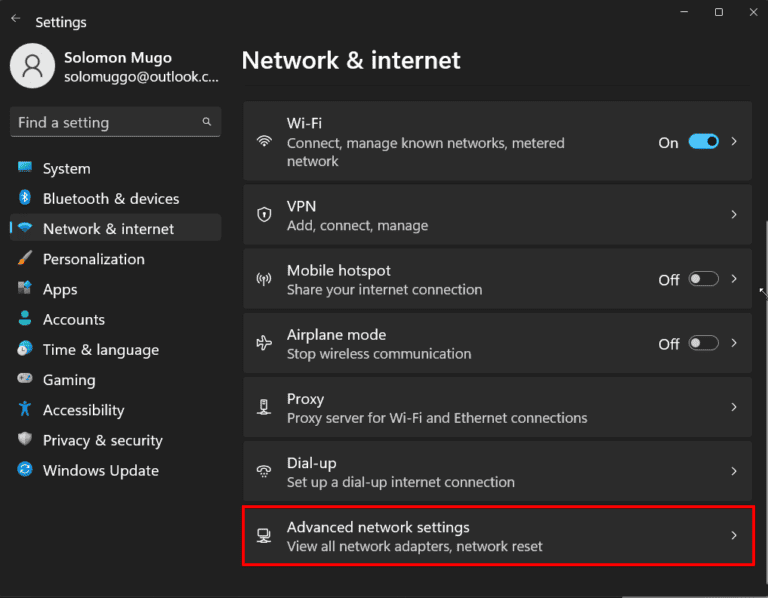Viewport: 768px width, 598px height.
Task: Expand Advanced network settings chevron
Action: click(733, 536)
